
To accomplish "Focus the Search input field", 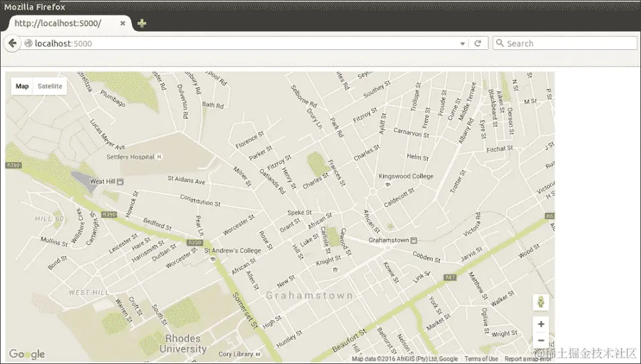I will coord(565,44).
